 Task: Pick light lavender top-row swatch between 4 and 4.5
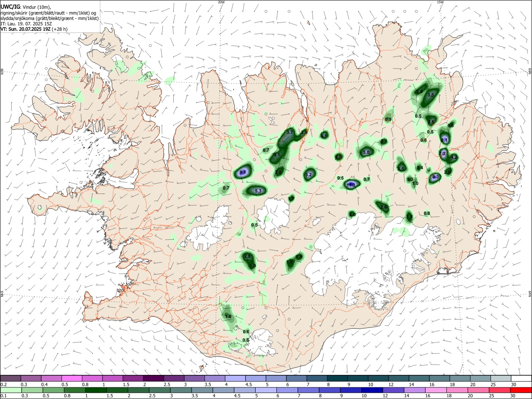235,379
